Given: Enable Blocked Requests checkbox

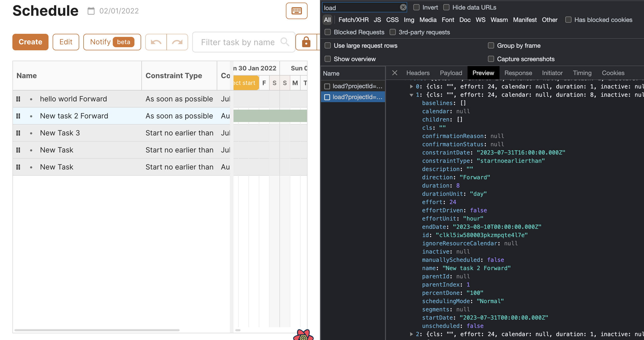Looking at the screenshot, I should point(328,32).
